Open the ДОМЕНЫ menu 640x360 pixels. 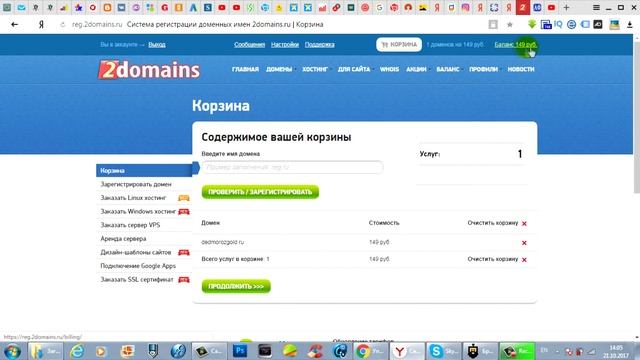point(279,69)
